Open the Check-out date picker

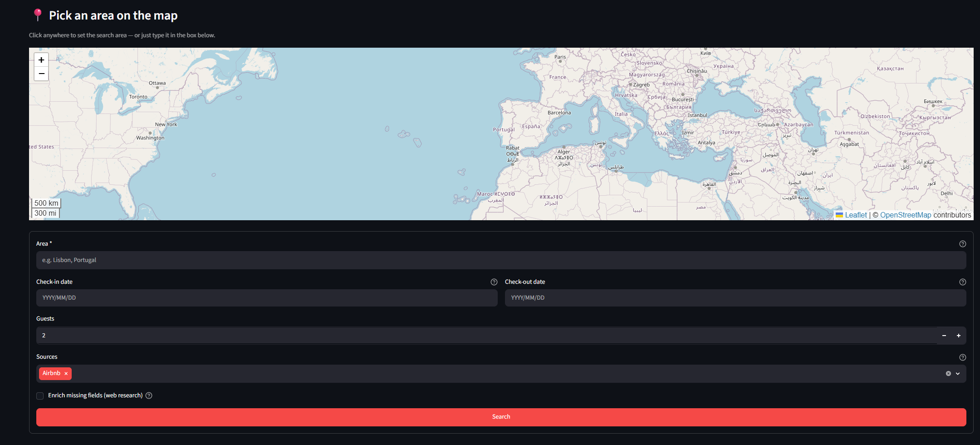point(735,298)
